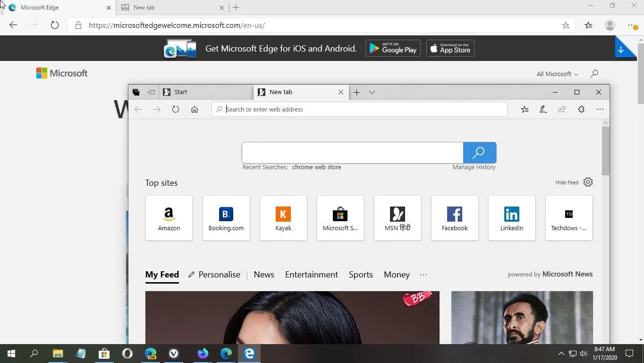
Task: Click Extensions puzzle icon in legacy Edge
Action: [x=581, y=109]
